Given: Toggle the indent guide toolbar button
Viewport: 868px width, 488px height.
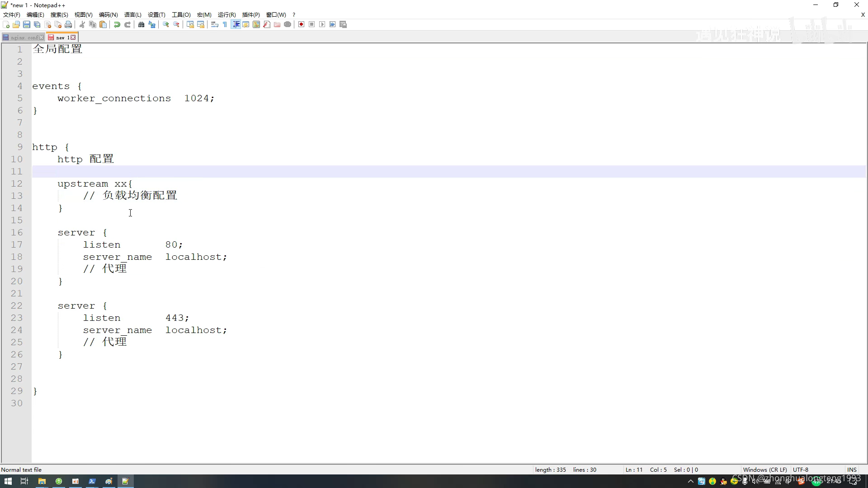Looking at the screenshot, I should click(x=236, y=24).
